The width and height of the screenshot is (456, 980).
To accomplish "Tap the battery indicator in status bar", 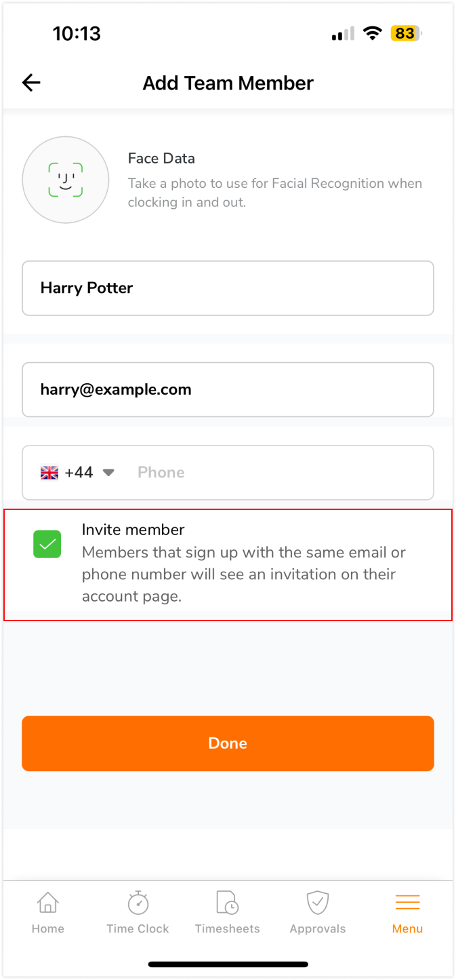I will coord(406,33).
